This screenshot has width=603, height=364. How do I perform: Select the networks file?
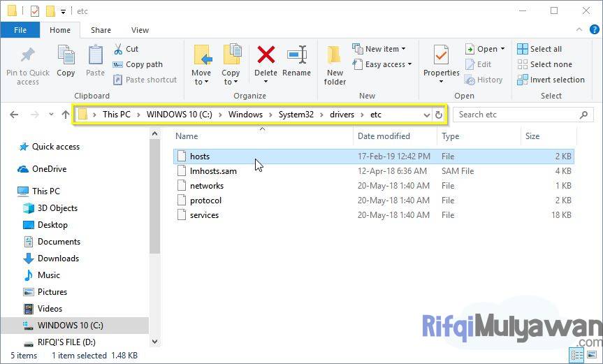click(373, 186)
